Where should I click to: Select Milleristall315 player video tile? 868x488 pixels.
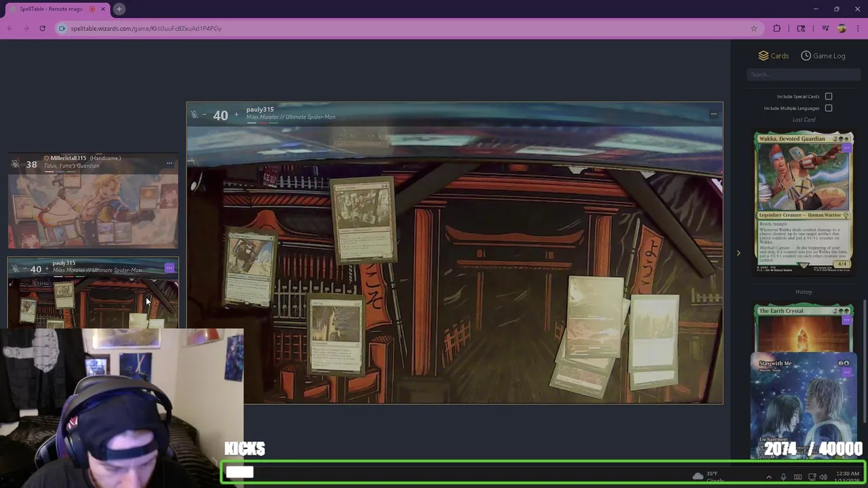tap(93, 201)
